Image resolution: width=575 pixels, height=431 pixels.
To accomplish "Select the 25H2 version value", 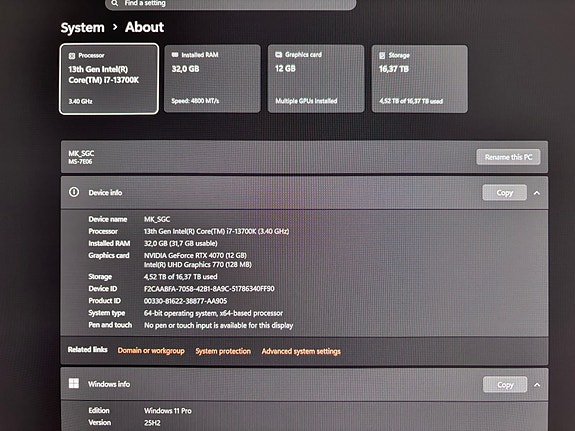I will pos(152,423).
